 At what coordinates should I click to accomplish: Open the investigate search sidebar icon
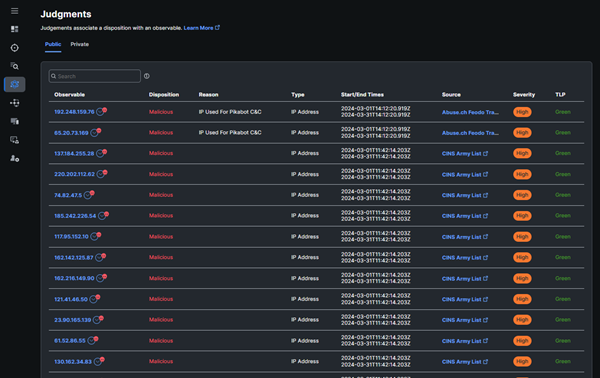pyautogui.click(x=15, y=66)
